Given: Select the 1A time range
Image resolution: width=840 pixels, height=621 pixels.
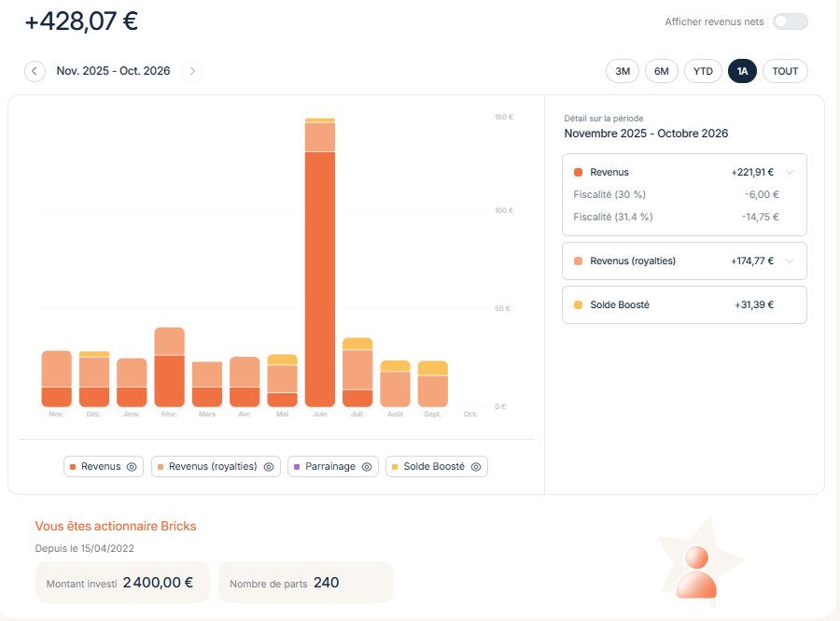Looking at the screenshot, I should click(742, 71).
